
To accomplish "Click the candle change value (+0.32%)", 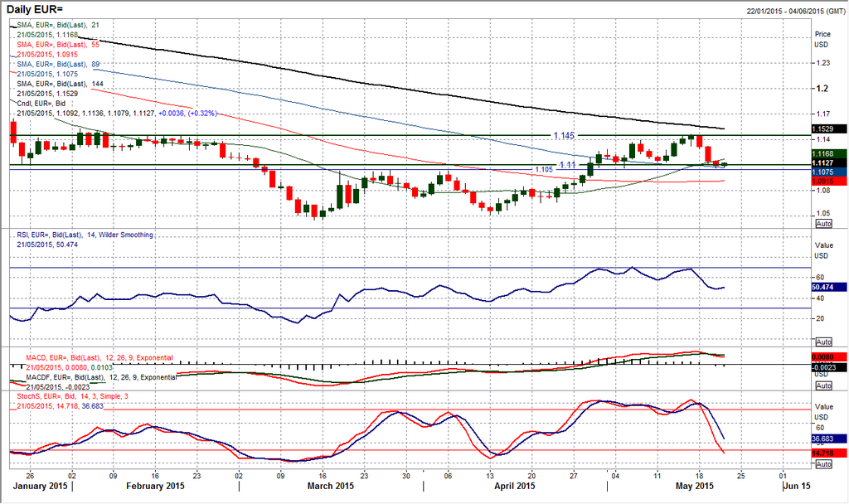I will pos(202,113).
